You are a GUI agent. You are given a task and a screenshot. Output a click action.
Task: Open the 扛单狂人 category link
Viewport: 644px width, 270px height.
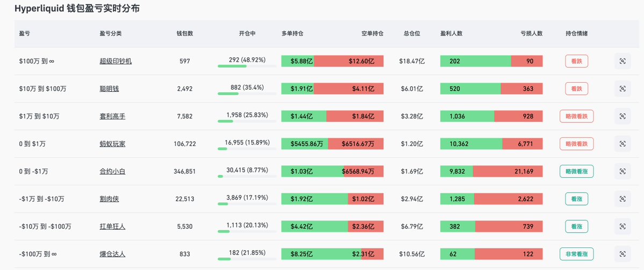tap(113, 226)
